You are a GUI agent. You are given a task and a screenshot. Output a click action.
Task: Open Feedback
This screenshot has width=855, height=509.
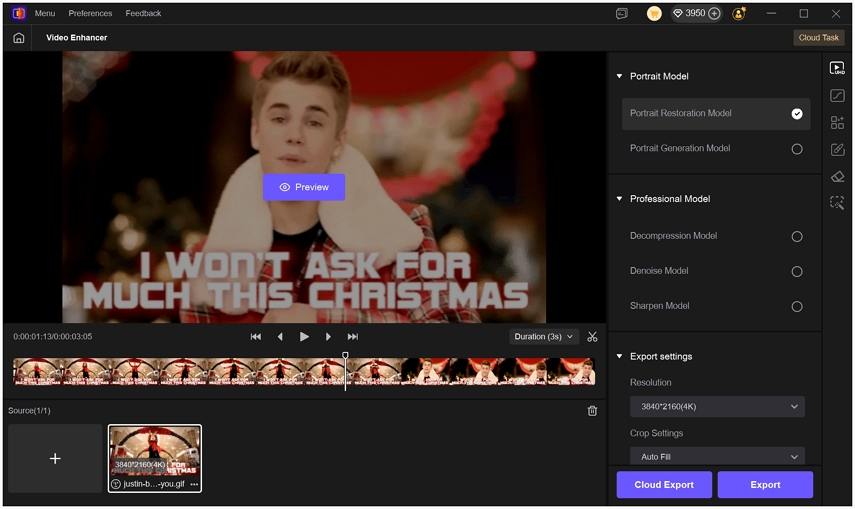[143, 13]
